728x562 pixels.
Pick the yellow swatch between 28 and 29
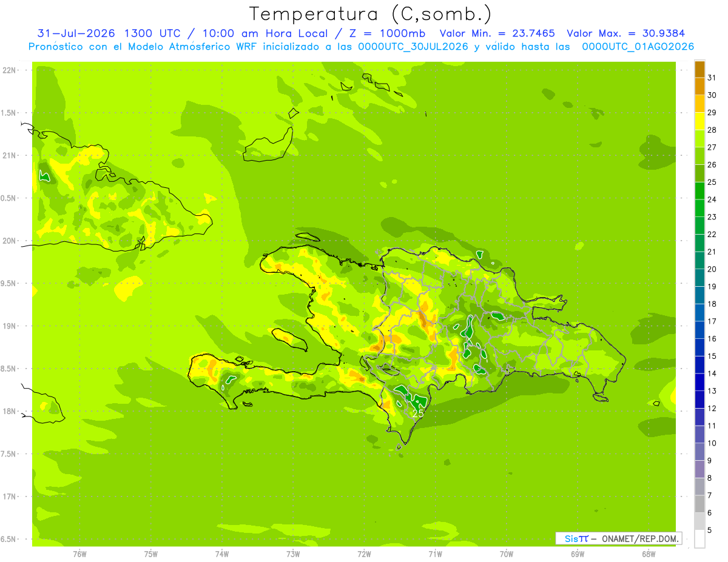[x=699, y=121]
